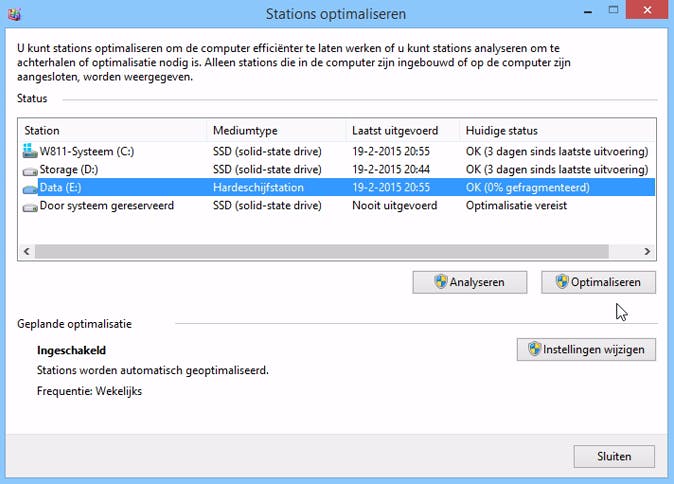Click the system reserved drive icon
The image size is (674, 484).
point(29,206)
